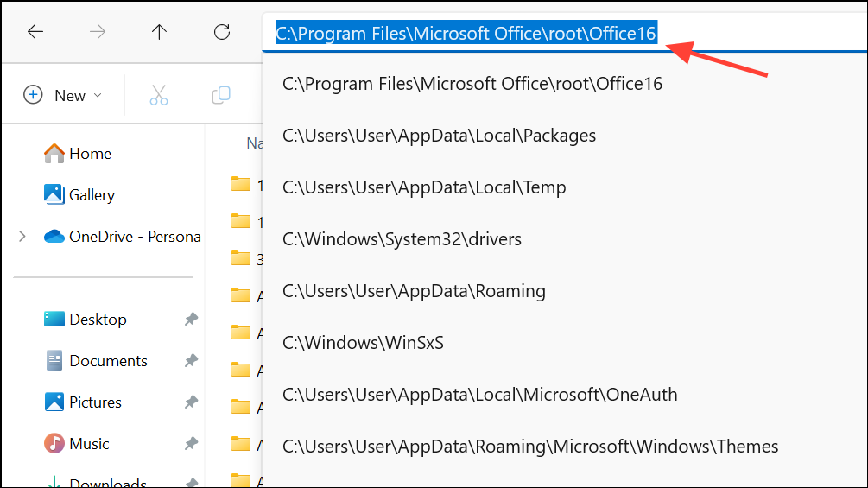Select the AppData\Local\Packages path suggestion
This screenshot has width=868, height=488.
439,136
